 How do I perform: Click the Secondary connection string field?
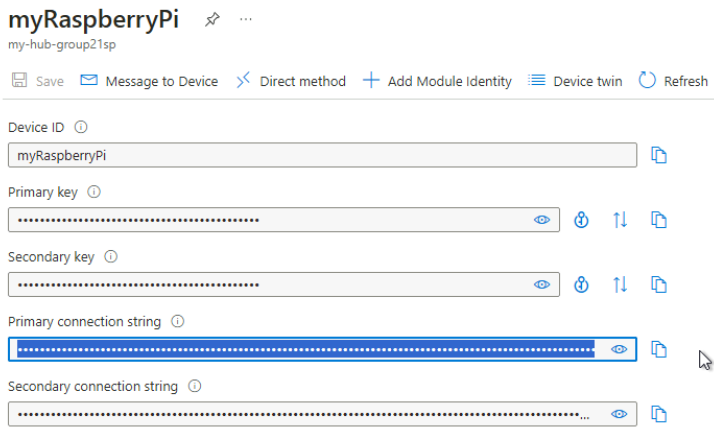(x=322, y=414)
